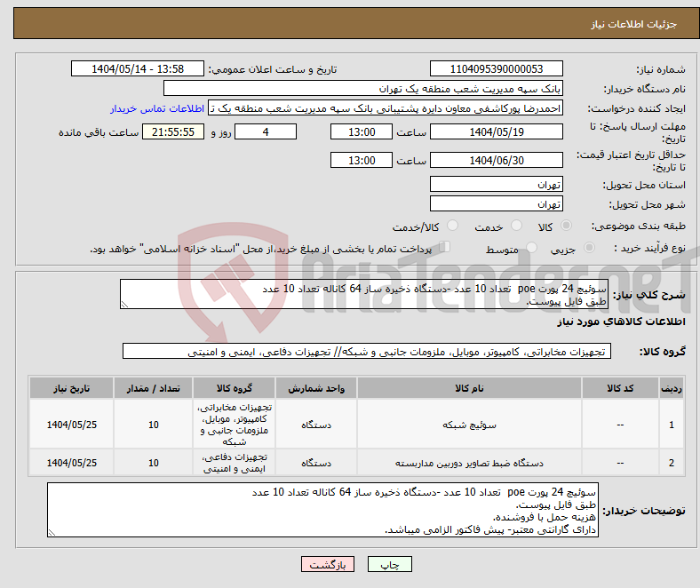The height and width of the screenshot is (588, 700).
Task: Toggle the اسناد خزانه اسلامی payment checkbox
Action: click(445, 247)
